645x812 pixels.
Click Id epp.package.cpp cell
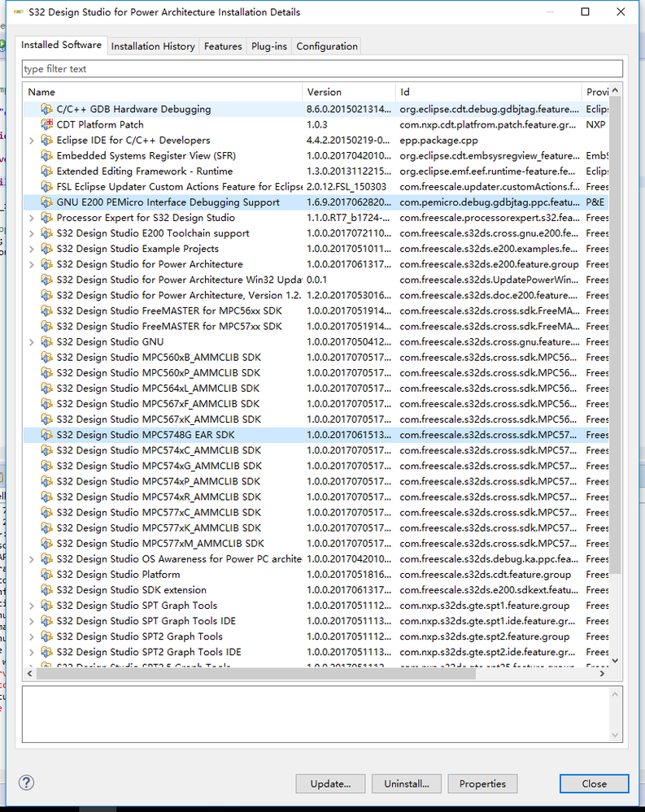coord(438,141)
